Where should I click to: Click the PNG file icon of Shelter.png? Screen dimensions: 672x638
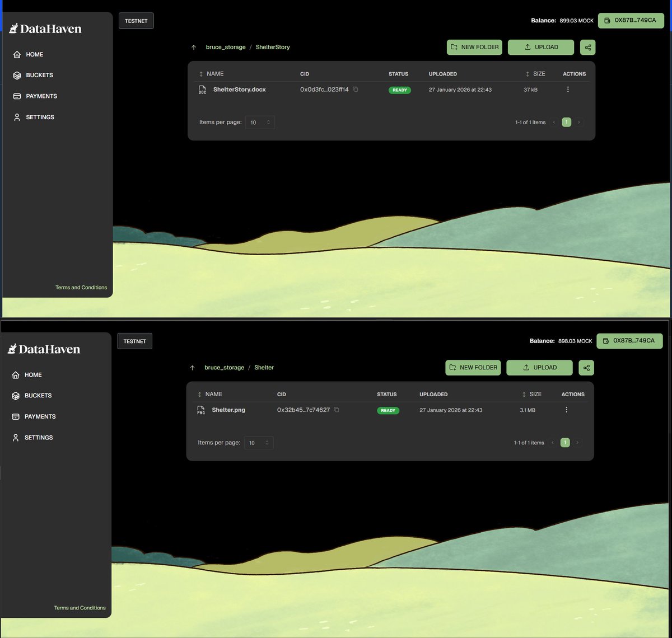201,410
